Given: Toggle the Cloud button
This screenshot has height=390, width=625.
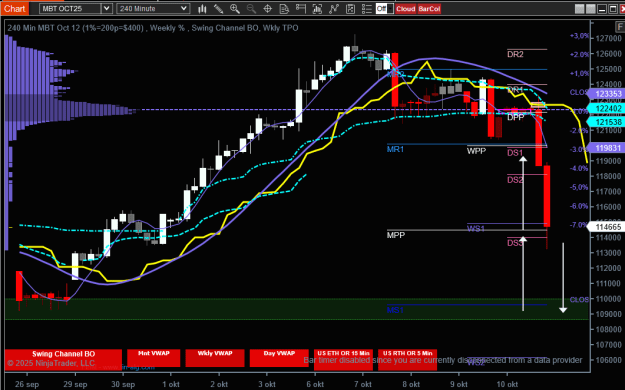Looking at the screenshot, I should (x=406, y=9).
